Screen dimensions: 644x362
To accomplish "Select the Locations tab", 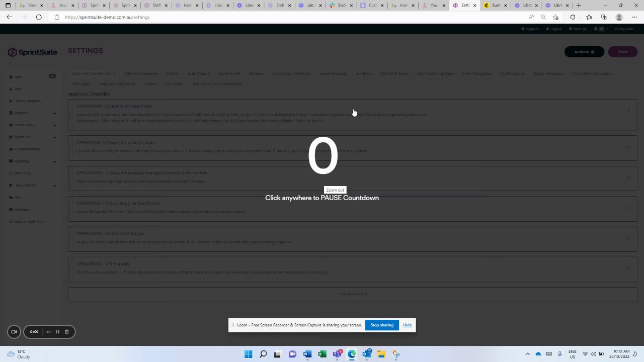I will pos(364,74).
